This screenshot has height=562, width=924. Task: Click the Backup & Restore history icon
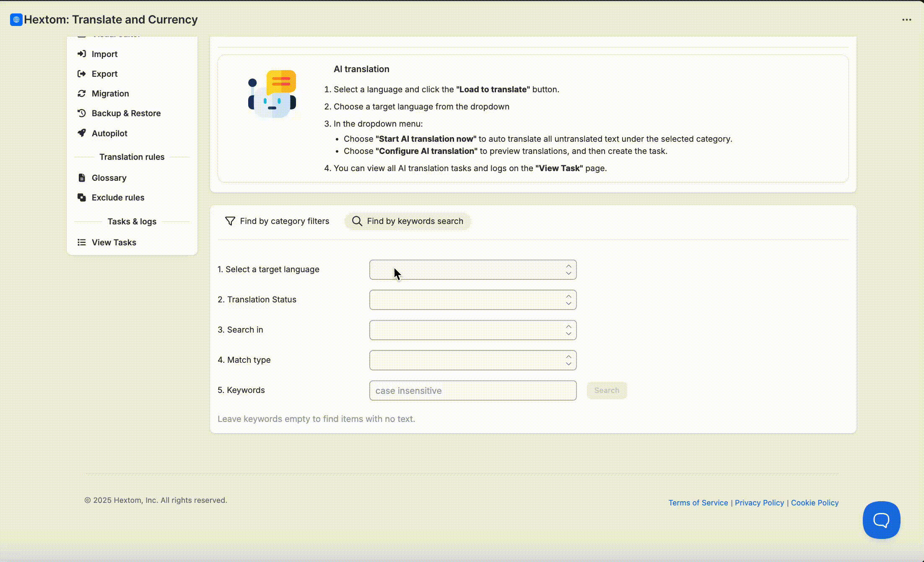82,113
